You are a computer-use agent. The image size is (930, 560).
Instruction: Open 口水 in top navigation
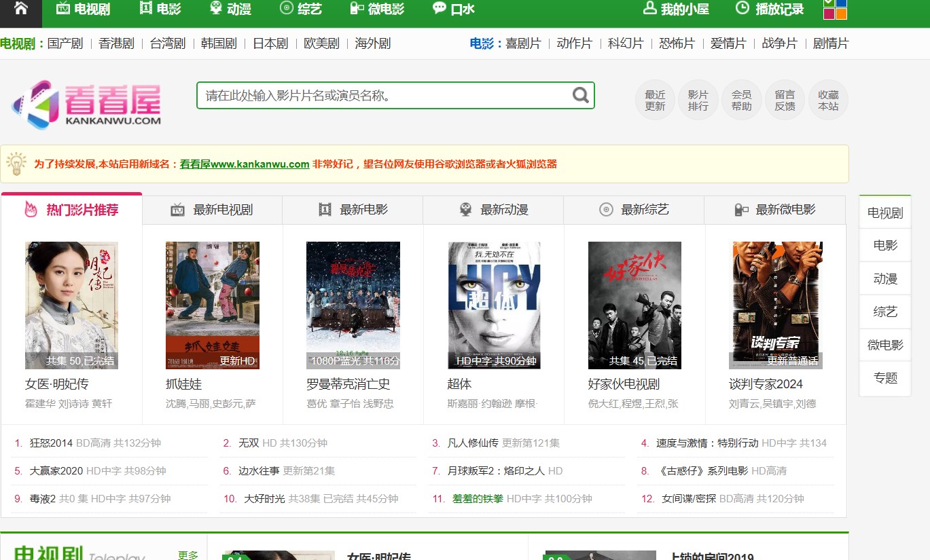[x=454, y=9]
